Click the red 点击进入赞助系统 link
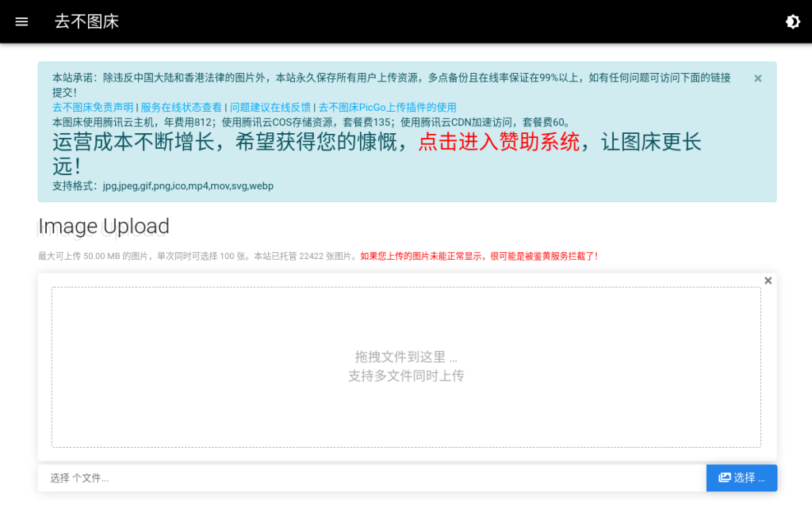812x519 pixels. tap(499, 143)
